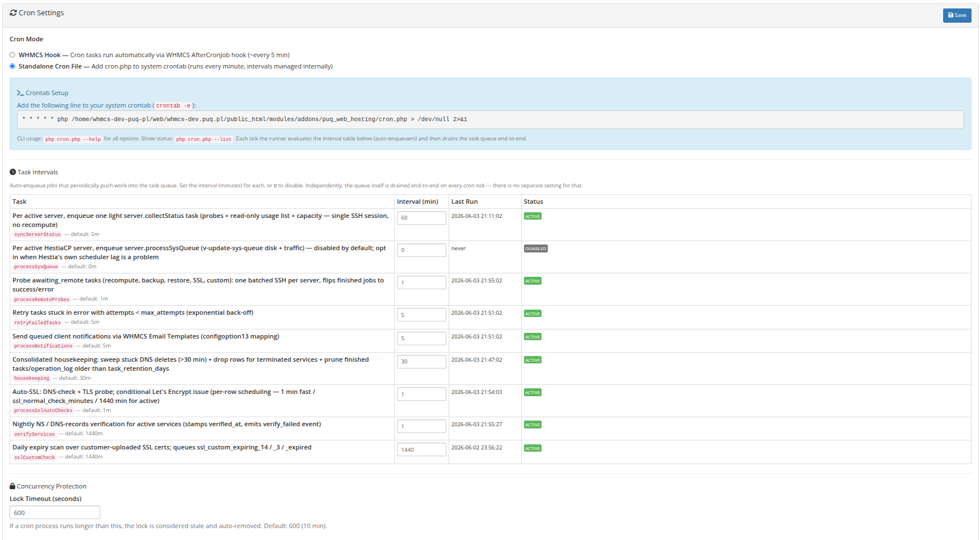Viewport: 980px width, 540px height.
Task: Click the 'php cron.php --help' snippet
Action: click(73, 139)
